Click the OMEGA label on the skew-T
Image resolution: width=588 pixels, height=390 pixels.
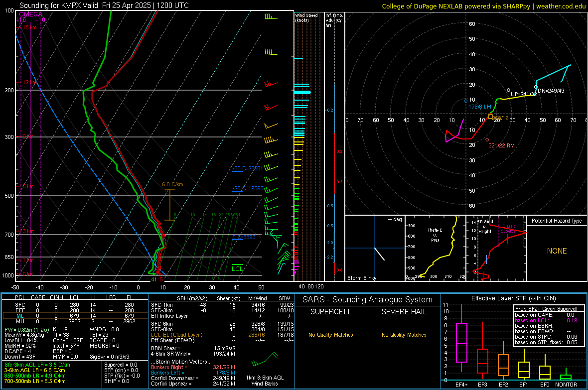pos(30,14)
